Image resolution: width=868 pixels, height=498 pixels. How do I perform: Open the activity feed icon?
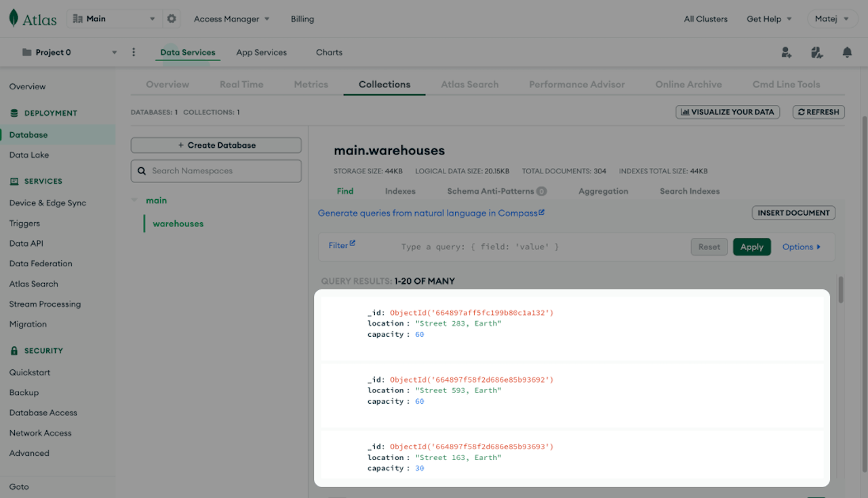click(x=816, y=52)
